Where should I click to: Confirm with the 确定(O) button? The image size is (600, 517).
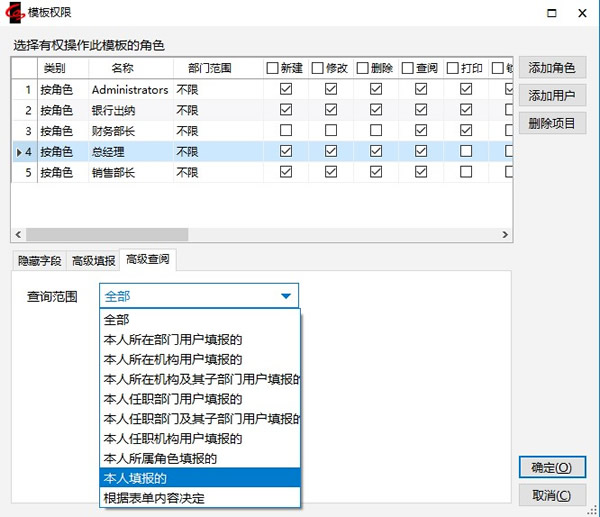tap(551, 467)
